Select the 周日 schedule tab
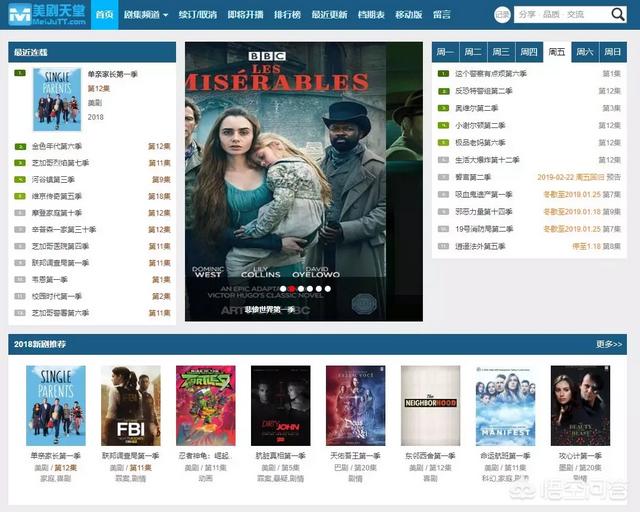This screenshot has height=512, width=640. (x=613, y=52)
